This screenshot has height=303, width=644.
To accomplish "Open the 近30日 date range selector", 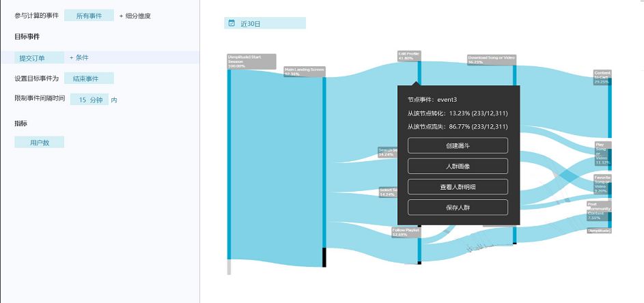I will pyautogui.click(x=265, y=23).
